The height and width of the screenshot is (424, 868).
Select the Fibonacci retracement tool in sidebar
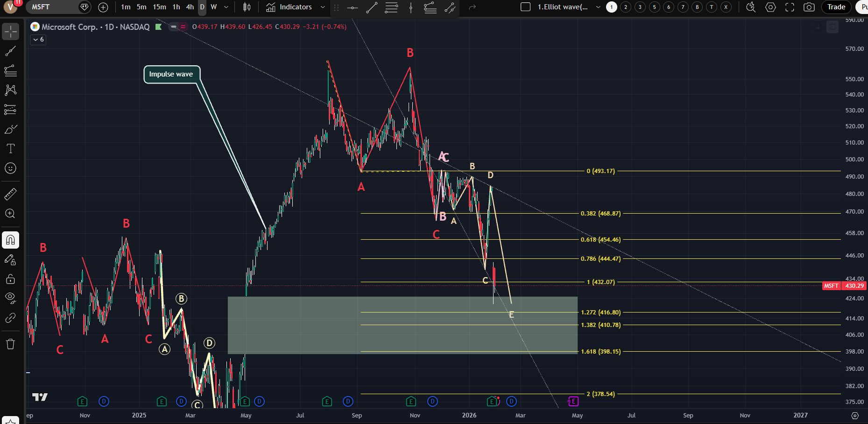pos(10,70)
